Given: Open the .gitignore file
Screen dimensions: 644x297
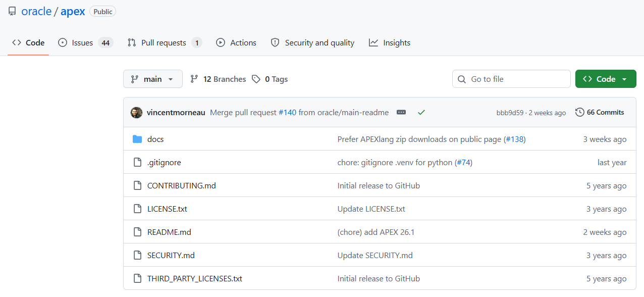Looking at the screenshot, I should 164,162.
